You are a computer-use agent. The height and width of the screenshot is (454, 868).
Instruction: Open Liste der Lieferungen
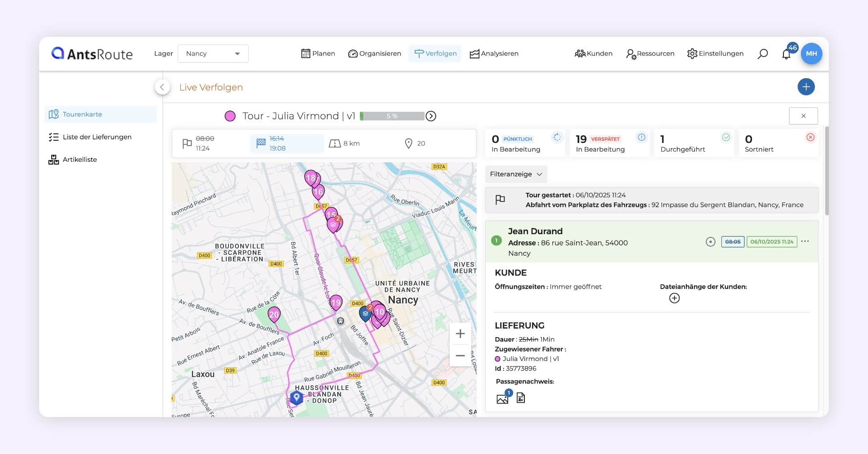pyautogui.click(x=97, y=137)
